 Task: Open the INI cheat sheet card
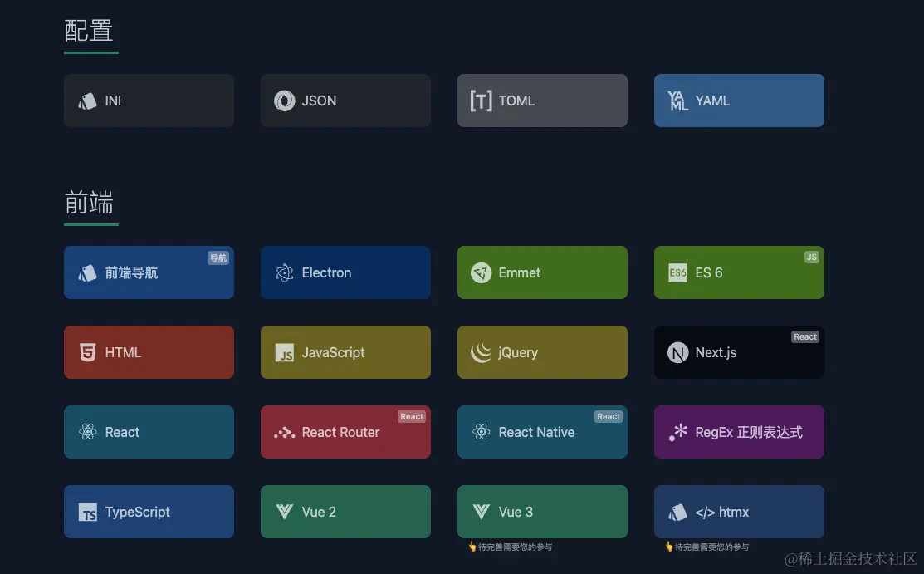pos(149,101)
